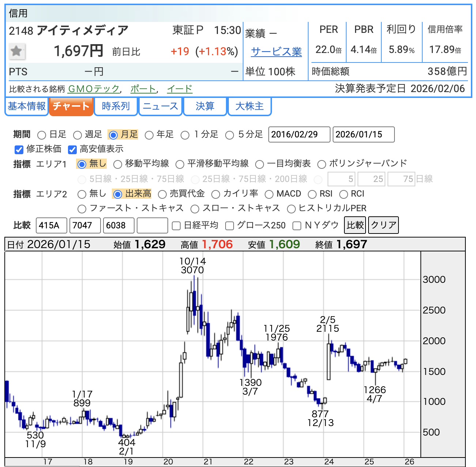The image size is (476, 467).
Task: Open the サービス業 sector link
Action: pyautogui.click(x=276, y=52)
